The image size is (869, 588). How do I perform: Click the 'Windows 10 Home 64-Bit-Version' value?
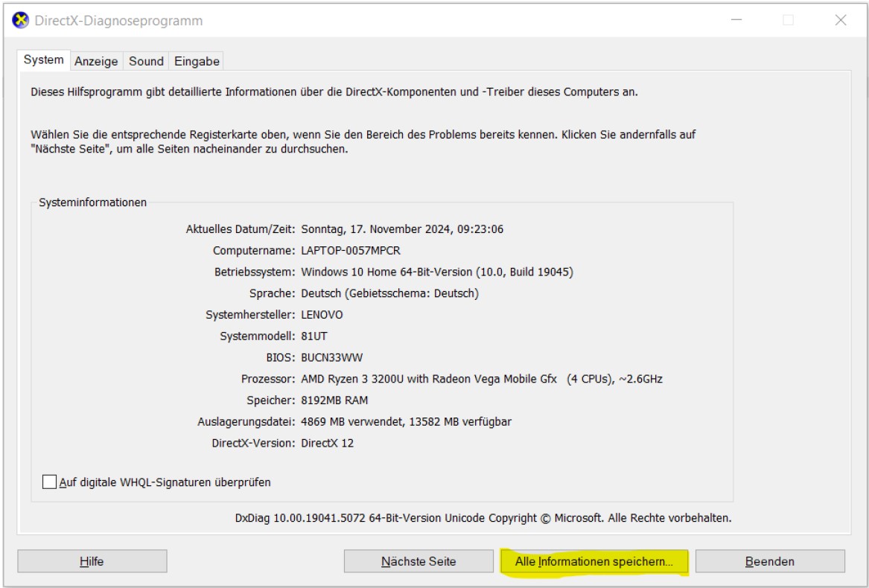(437, 272)
